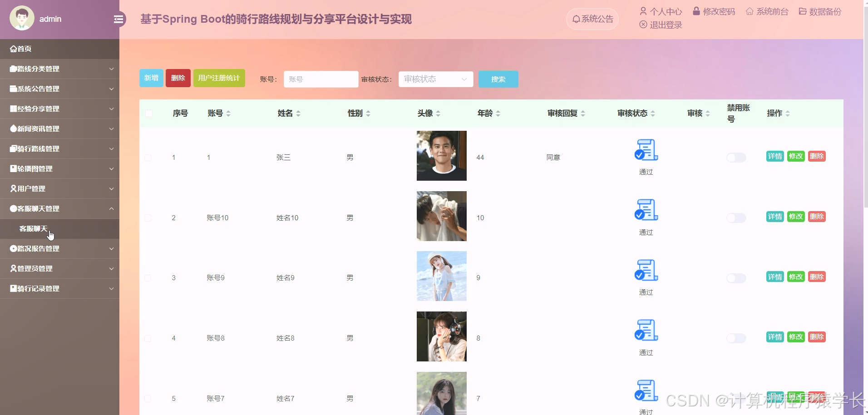Click audit status icon for 账号10
The image size is (868, 415).
tap(646, 210)
